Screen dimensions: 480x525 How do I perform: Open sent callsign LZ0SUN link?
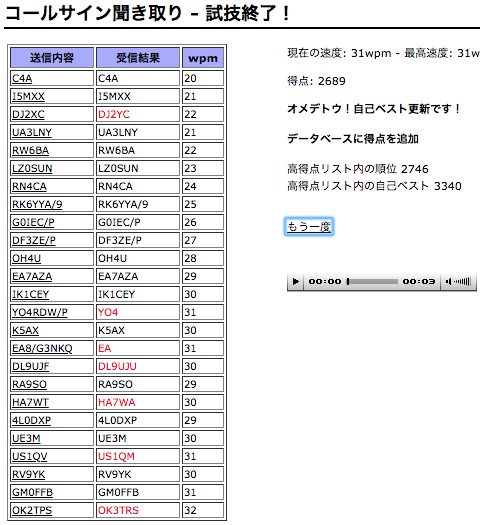point(32,168)
